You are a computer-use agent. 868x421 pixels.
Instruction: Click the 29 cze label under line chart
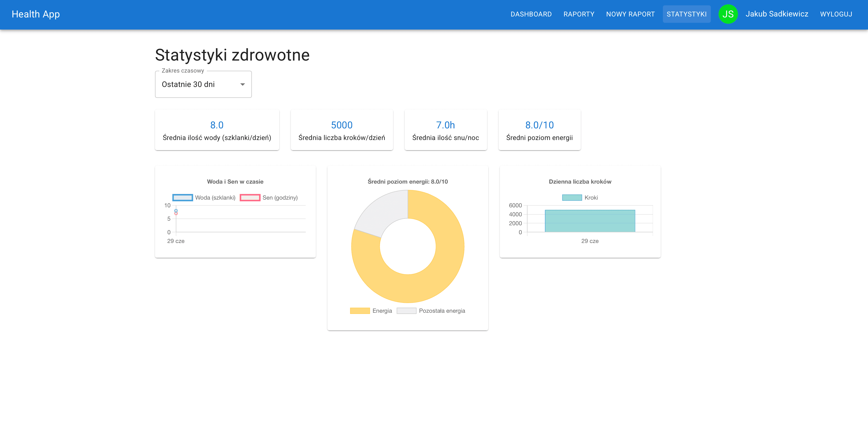click(176, 241)
